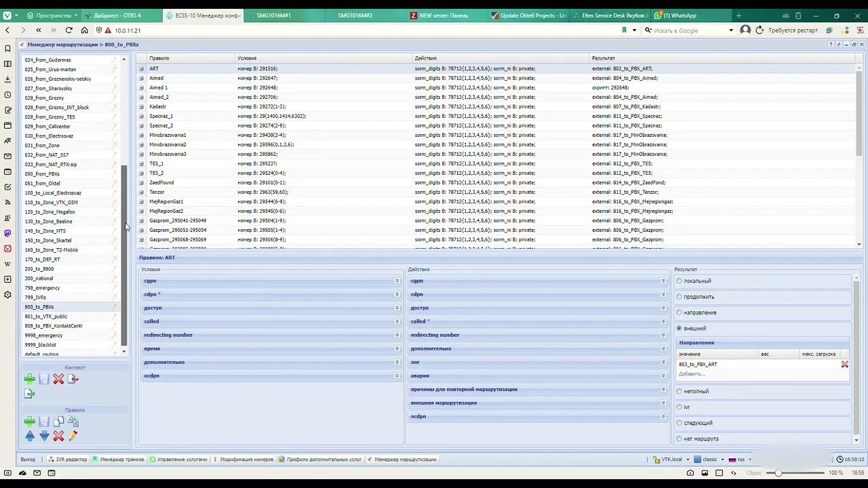The height and width of the screenshot is (488, 868).
Task: Open the IVR редактор taskbar item
Action: 68,460
